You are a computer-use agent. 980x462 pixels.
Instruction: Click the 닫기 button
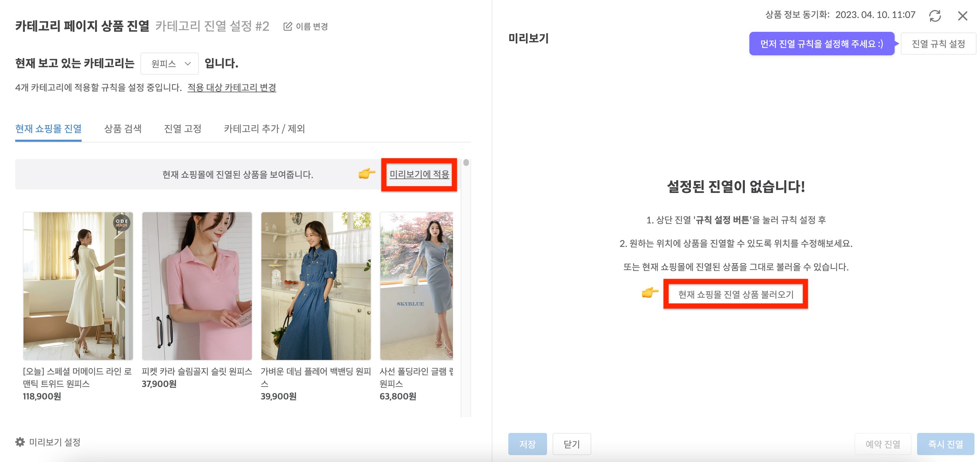pos(572,444)
